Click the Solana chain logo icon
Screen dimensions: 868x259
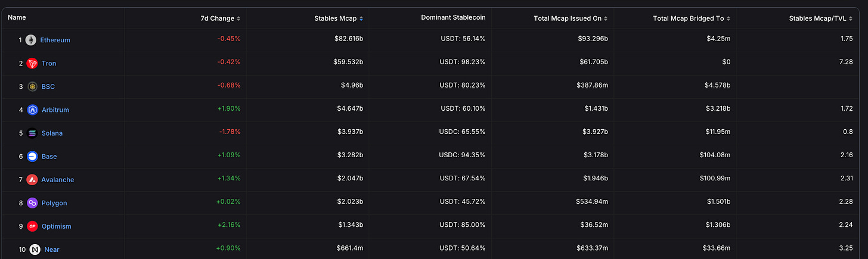pos(32,133)
